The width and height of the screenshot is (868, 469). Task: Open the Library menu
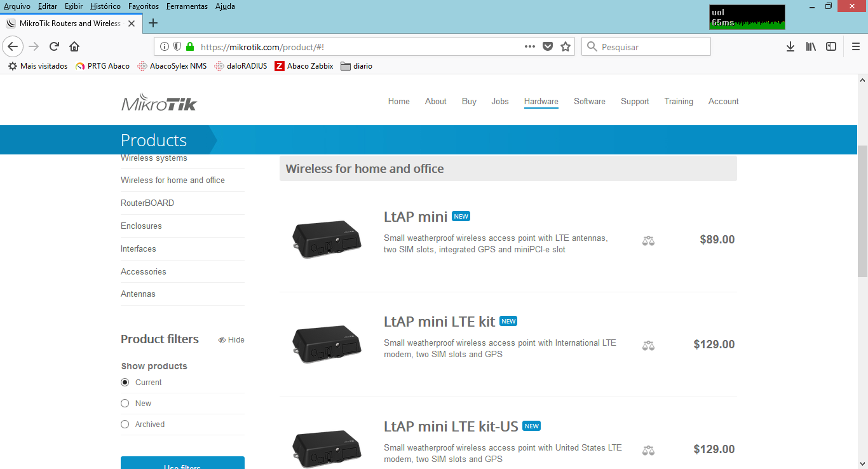point(811,46)
